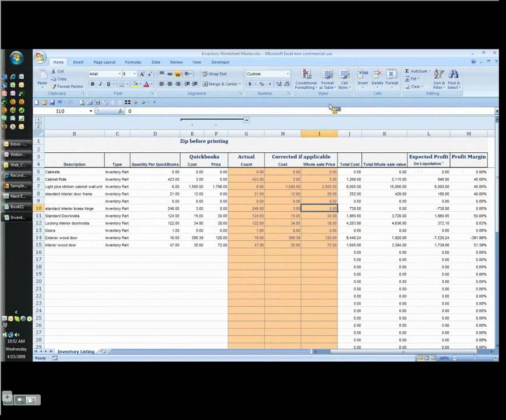Click outline level 1 button

(x=38, y=120)
